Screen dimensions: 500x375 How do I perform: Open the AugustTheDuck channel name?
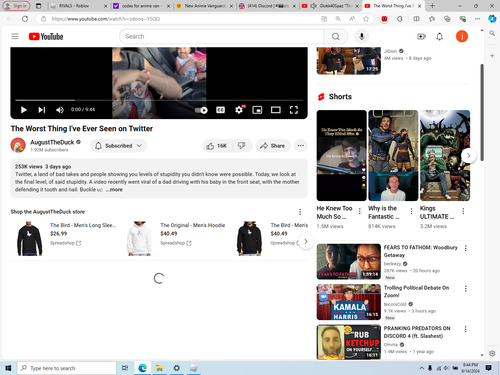tap(52, 142)
